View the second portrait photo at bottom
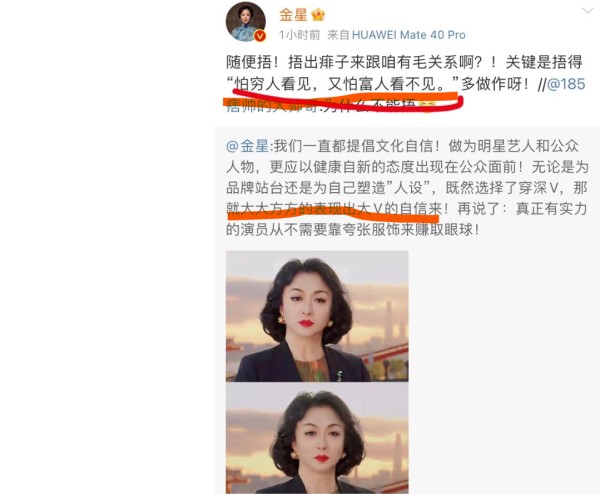This screenshot has width=600, height=494. pyautogui.click(x=317, y=438)
